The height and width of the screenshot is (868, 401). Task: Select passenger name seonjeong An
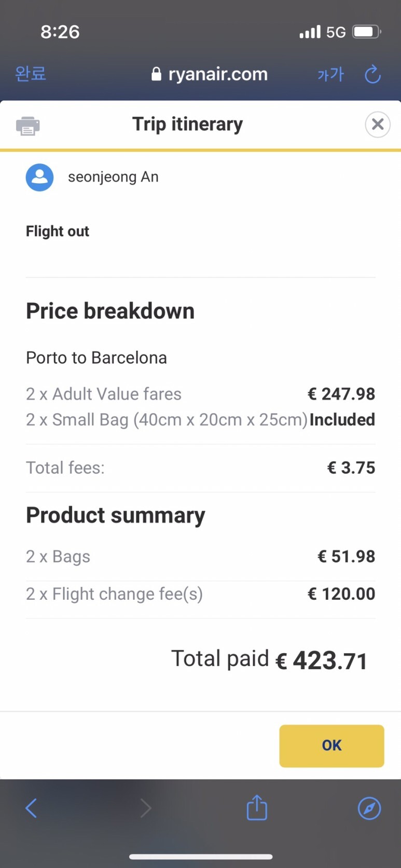tap(113, 177)
